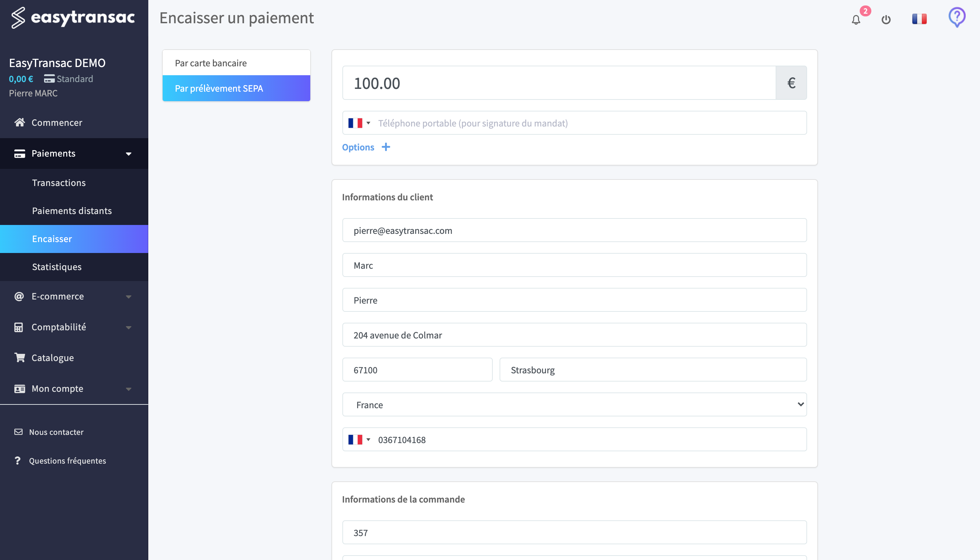Open Catalogue menu item
Viewport: 980px width, 560px height.
74,357
